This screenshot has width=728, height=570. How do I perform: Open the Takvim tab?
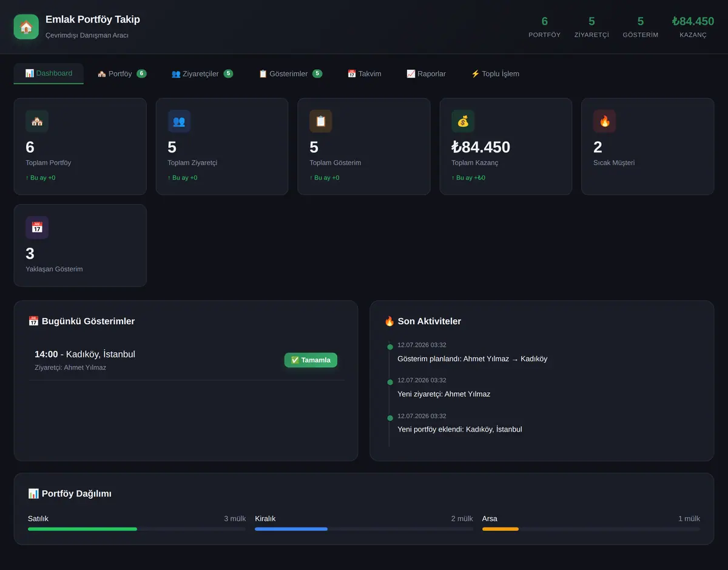point(365,73)
